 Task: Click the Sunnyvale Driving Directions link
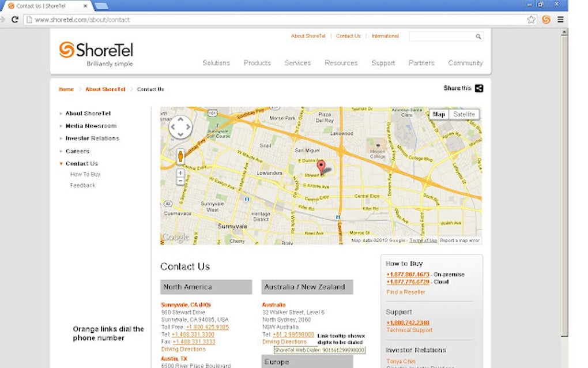(x=183, y=349)
